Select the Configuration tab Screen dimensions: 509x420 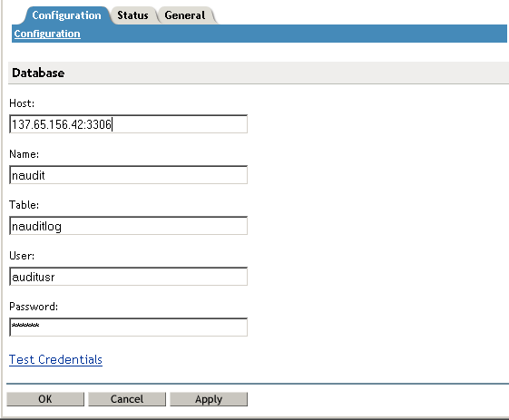(x=66, y=15)
